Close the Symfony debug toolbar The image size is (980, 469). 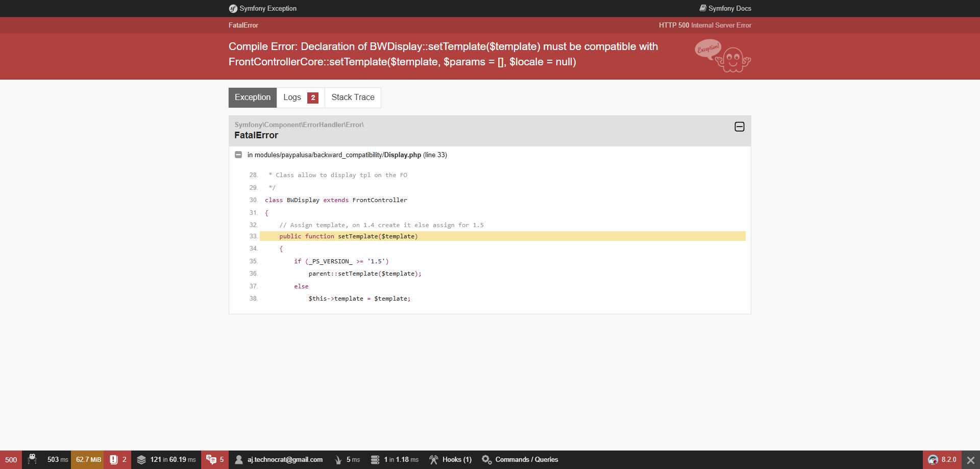tap(971, 460)
